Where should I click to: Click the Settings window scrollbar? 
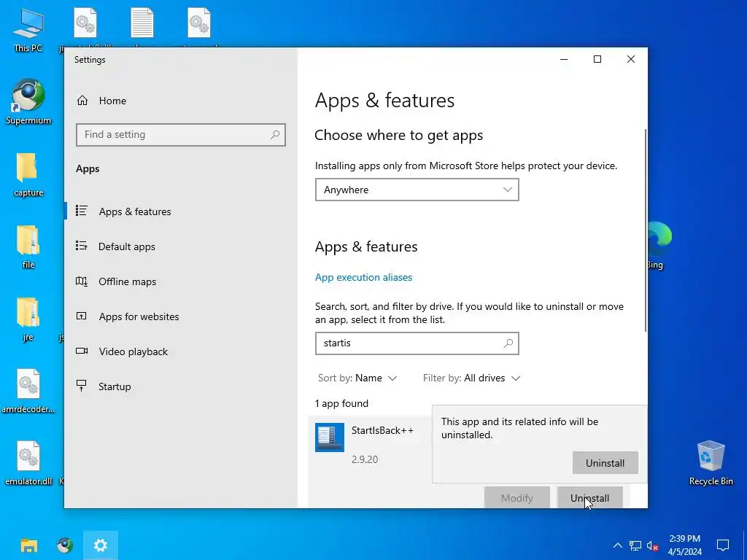(x=646, y=230)
